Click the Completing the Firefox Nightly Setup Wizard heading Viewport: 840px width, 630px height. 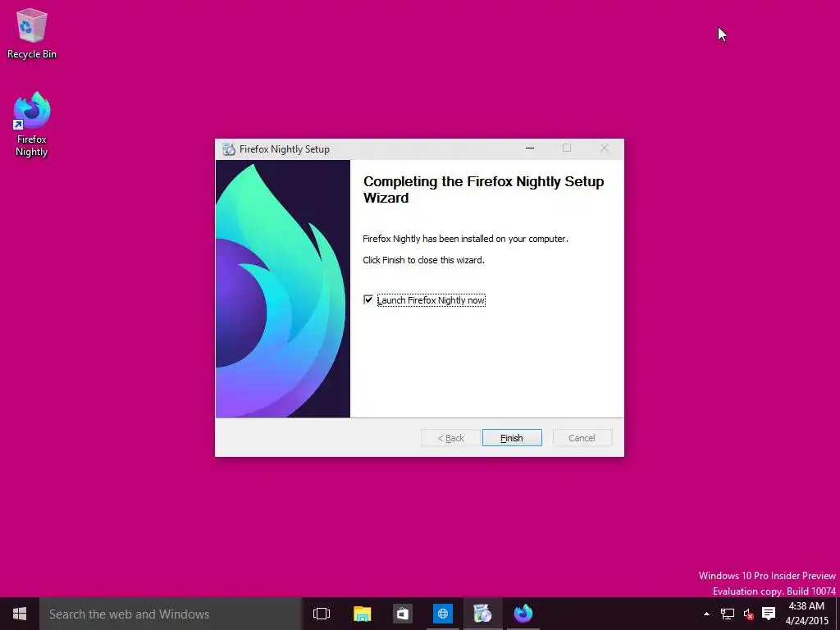484,189
